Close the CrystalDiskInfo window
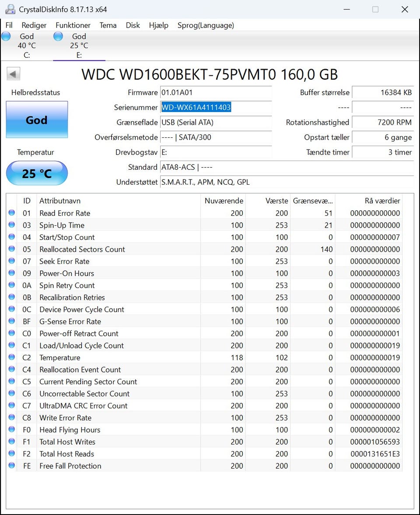This screenshot has width=420, height=515. click(x=405, y=9)
